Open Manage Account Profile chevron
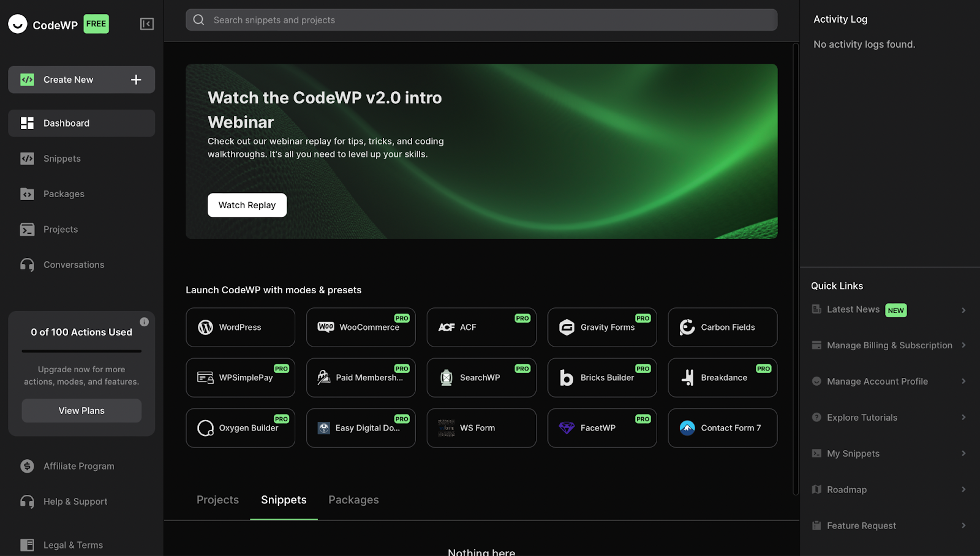Viewport: 980px width, 556px height. click(x=963, y=381)
